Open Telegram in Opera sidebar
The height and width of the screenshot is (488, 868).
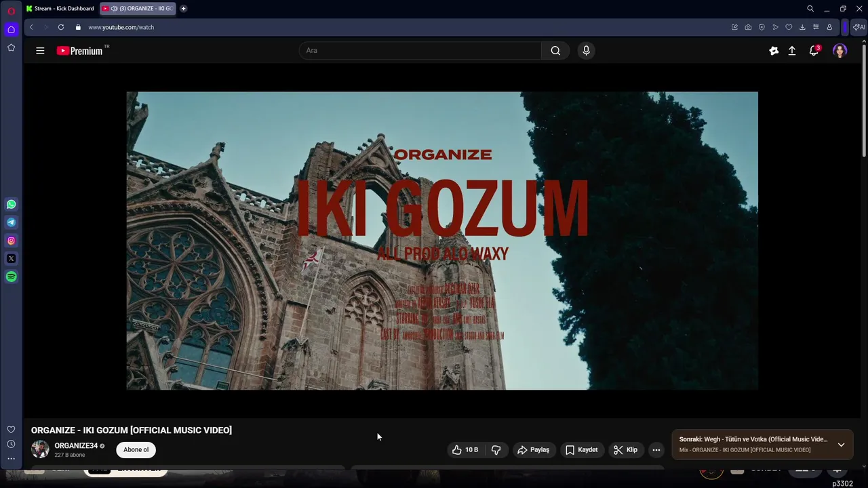tap(11, 222)
